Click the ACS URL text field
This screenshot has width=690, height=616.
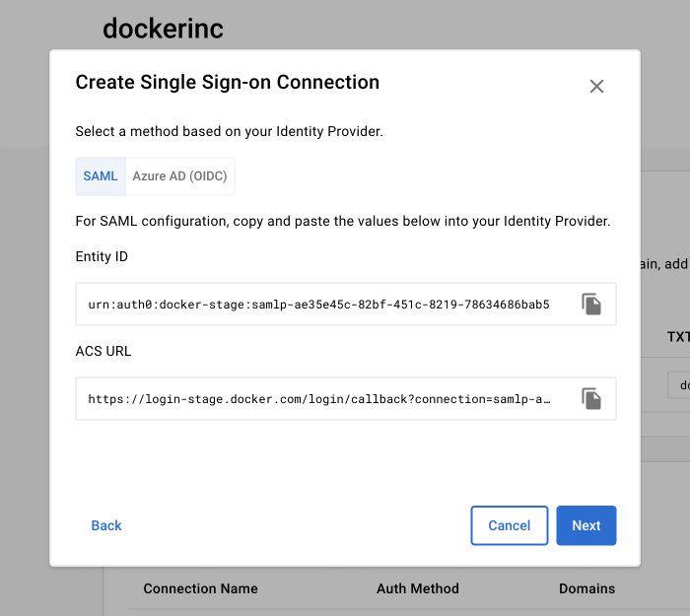(x=318, y=399)
